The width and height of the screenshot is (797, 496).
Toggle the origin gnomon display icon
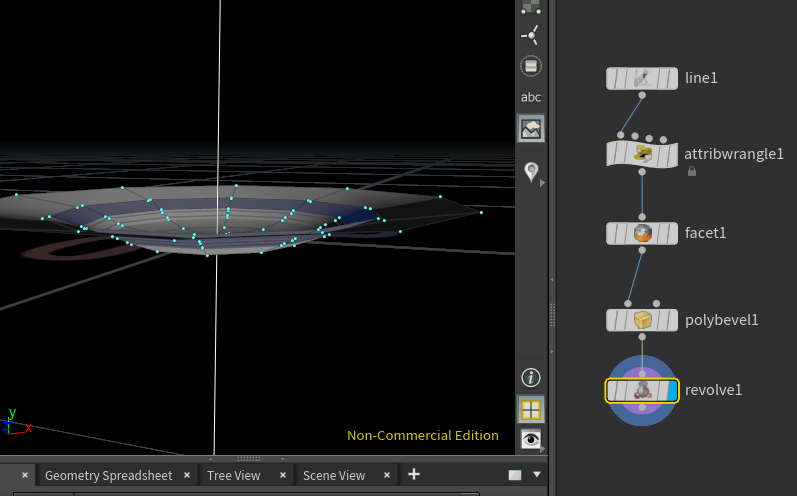(531, 36)
